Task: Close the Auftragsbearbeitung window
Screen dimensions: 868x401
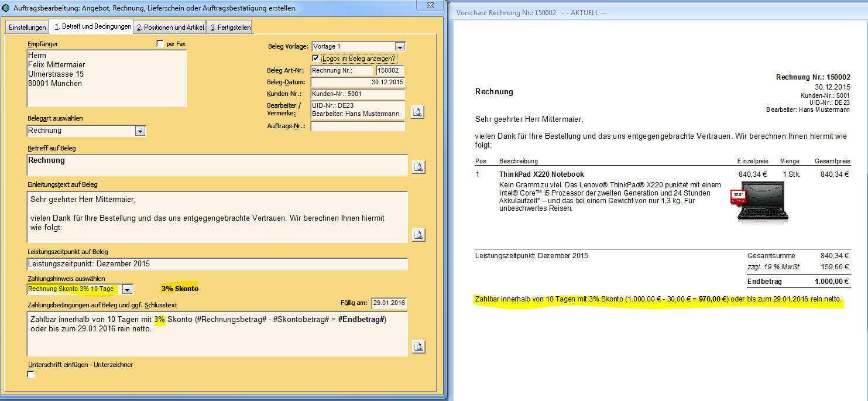Action: tap(430, 5)
